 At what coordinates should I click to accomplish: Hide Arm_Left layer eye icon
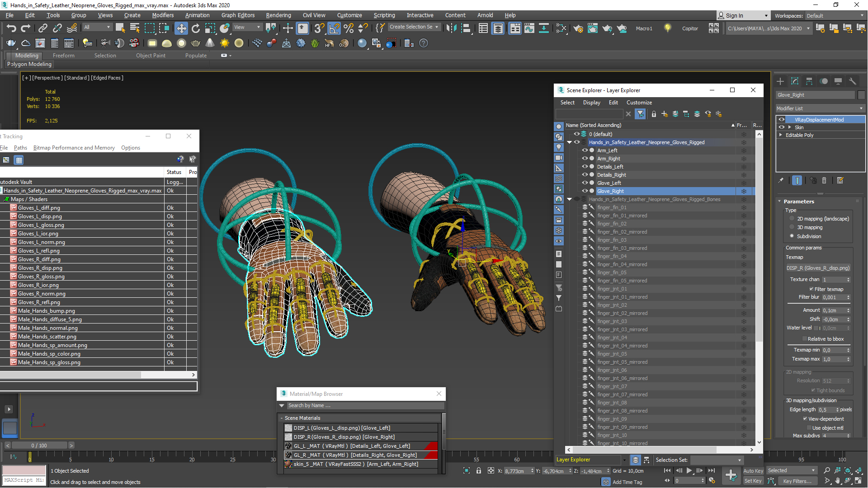click(585, 150)
